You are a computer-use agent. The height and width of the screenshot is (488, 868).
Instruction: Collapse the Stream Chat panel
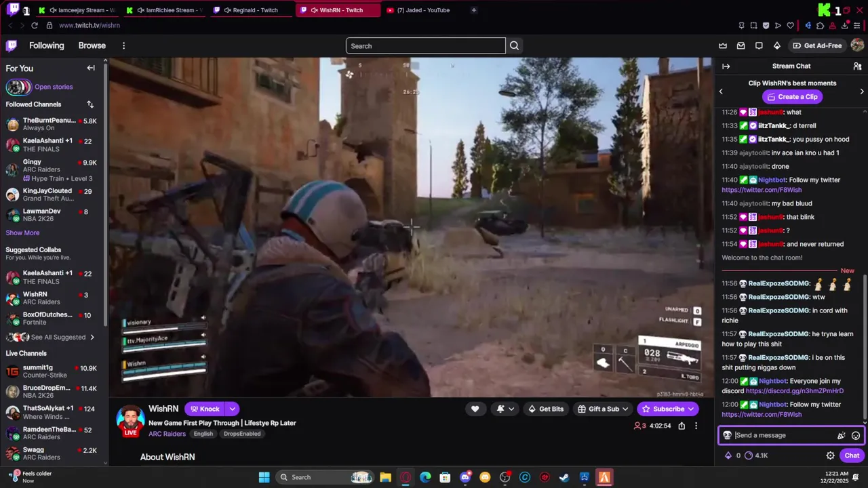tap(726, 66)
